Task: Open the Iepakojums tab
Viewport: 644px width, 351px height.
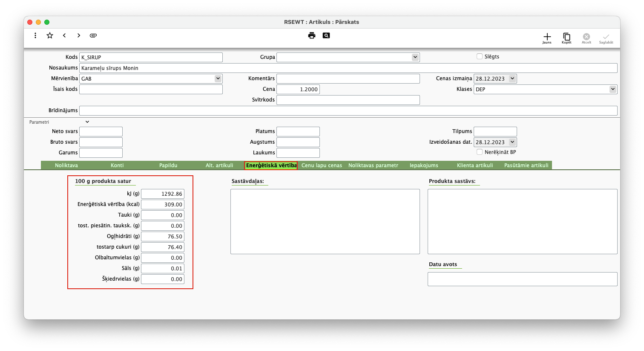Action: pos(424,165)
